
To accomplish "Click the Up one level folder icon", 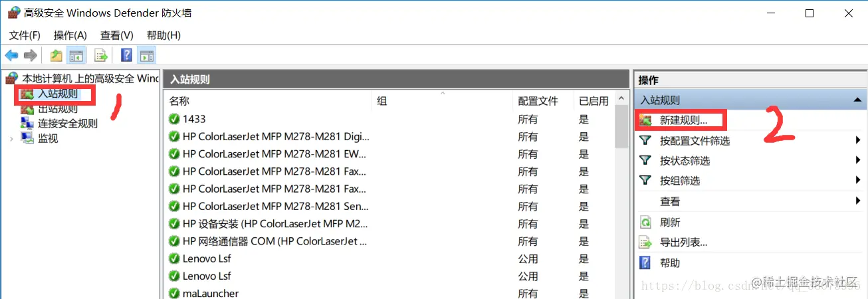I will [x=56, y=56].
